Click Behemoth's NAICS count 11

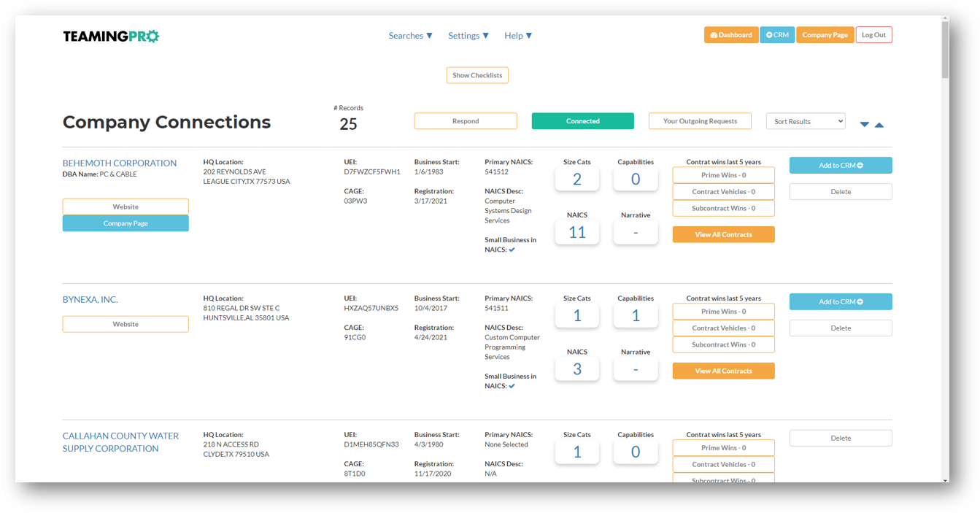point(577,232)
